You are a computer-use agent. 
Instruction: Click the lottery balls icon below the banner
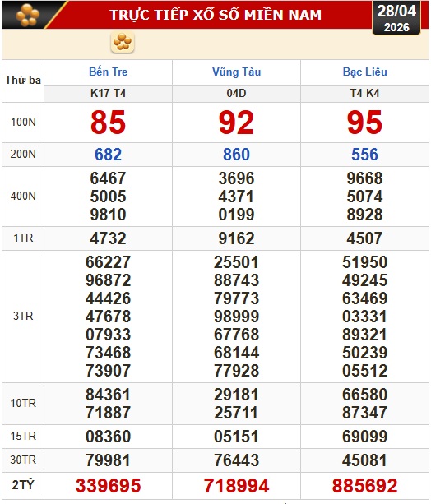click(x=123, y=42)
